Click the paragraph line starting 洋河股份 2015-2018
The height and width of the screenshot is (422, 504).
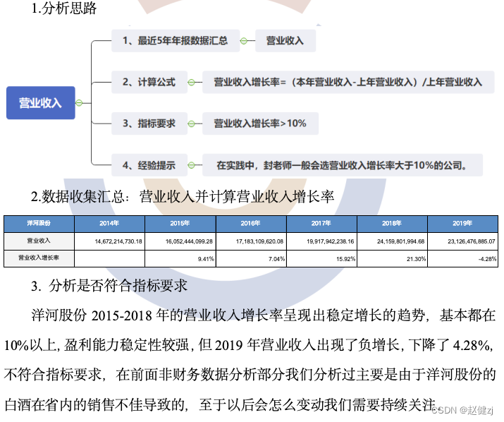point(263,315)
